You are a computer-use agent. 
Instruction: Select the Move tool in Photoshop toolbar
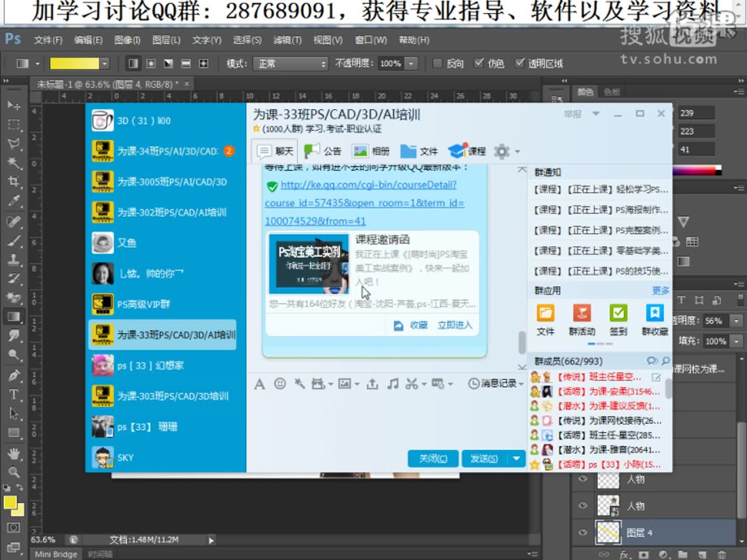click(x=14, y=105)
